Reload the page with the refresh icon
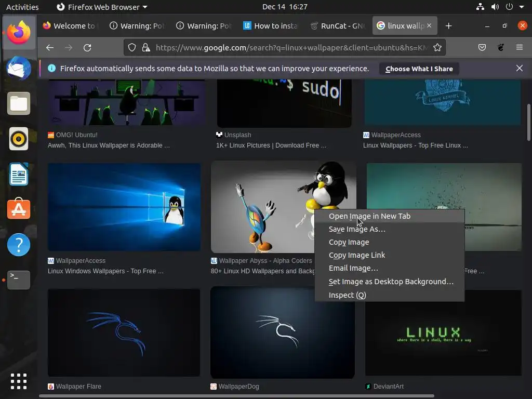 click(x=87, y=48)
